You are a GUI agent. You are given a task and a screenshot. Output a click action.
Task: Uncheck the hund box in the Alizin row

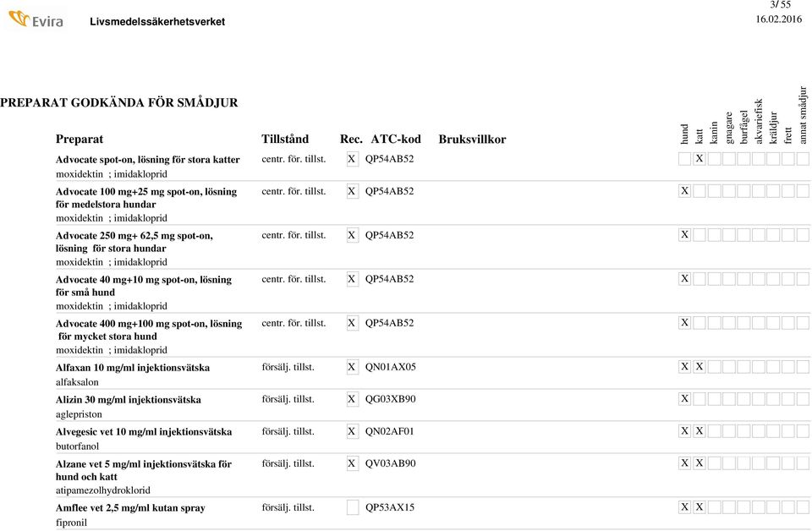(x=685, y=398)
